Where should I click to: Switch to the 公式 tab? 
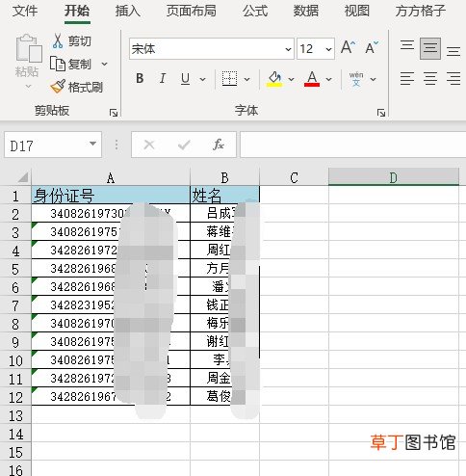coord(255,11)
